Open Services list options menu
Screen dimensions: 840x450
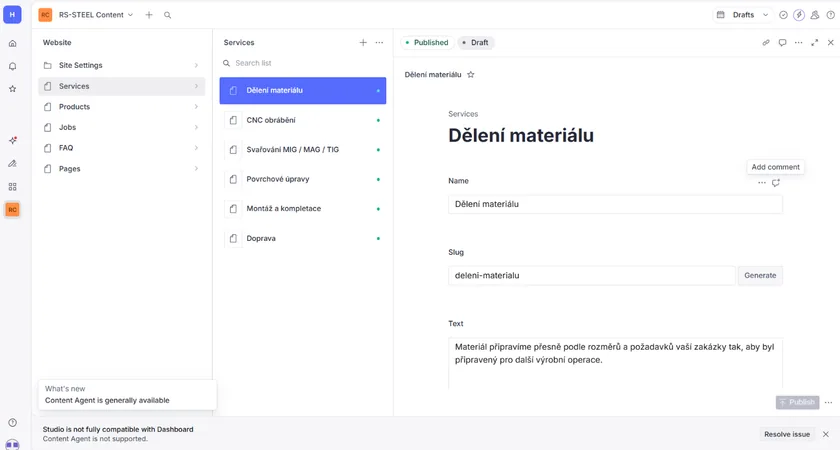click(379, 42)
